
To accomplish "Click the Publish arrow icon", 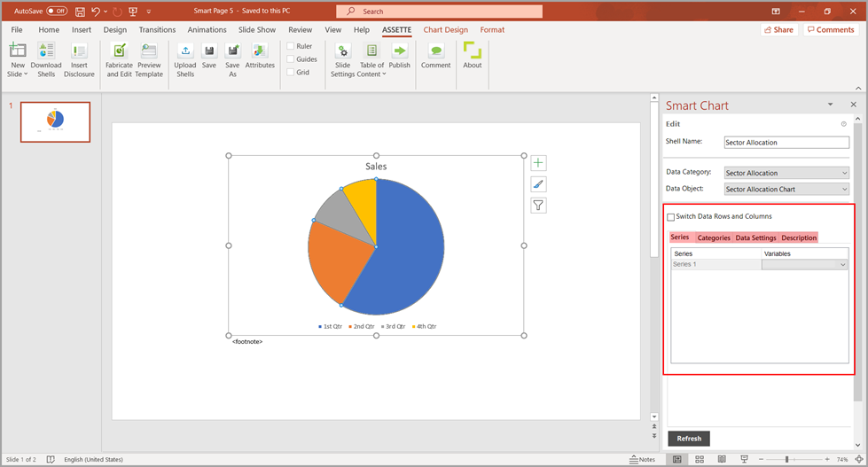I will (399, 51).
